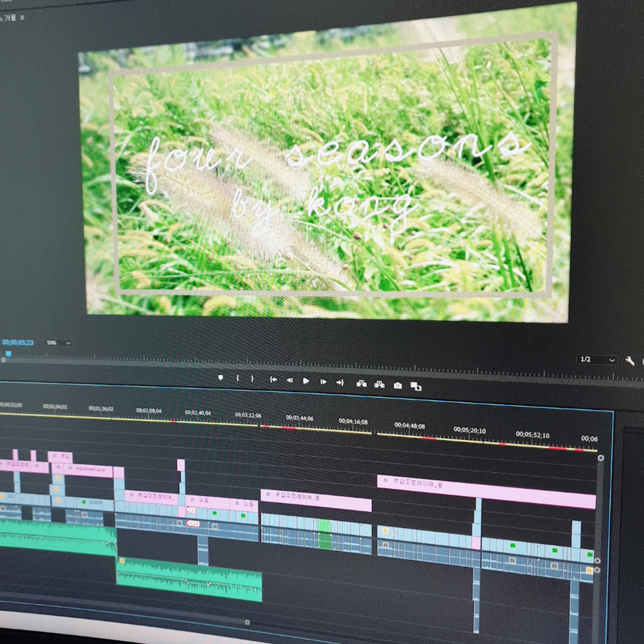
Task: Play the sequence in Program monitor
Action: coord(306,381)
